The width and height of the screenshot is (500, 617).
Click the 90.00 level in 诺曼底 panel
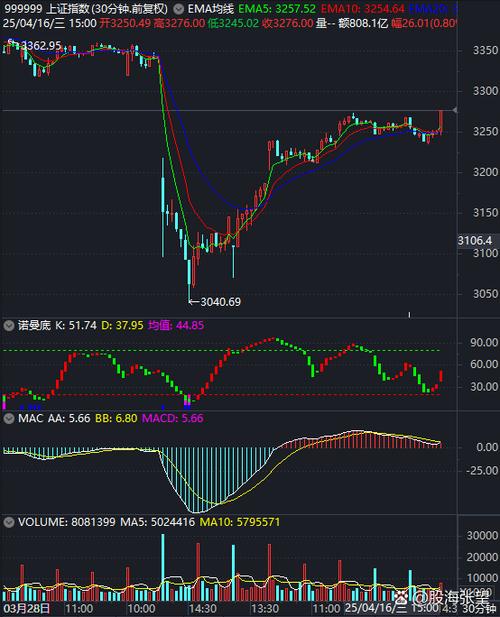pyautogui.click(x=484, y=343)
